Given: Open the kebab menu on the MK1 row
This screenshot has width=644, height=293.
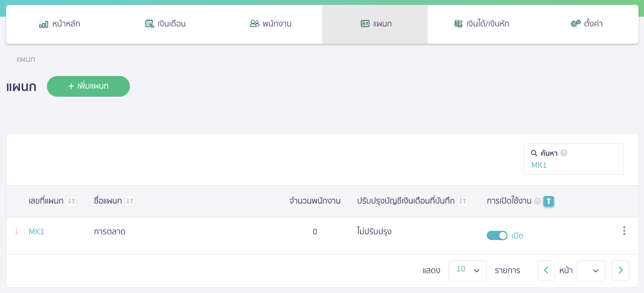Looking at the screenshot, I should [x=624, y=231].
